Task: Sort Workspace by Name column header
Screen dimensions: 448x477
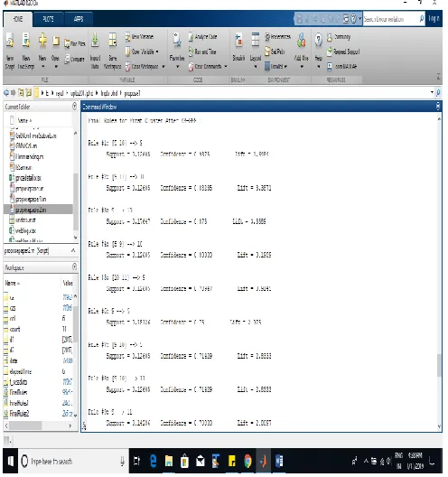Action: (12, 283)
